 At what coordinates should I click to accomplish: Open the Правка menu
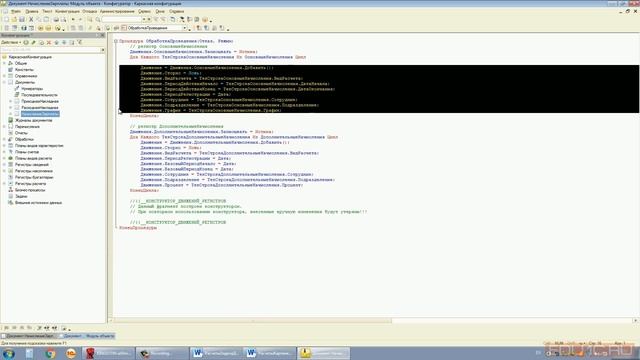point(31,11)
